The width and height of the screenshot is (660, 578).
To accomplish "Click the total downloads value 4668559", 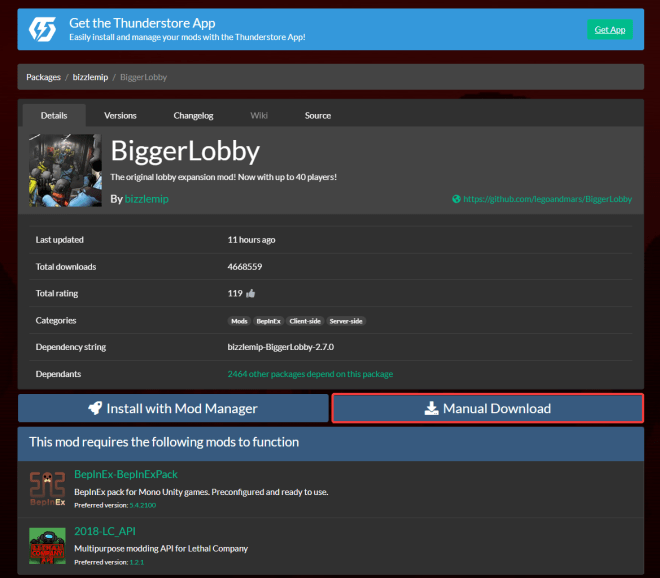I will coord(245,266).
